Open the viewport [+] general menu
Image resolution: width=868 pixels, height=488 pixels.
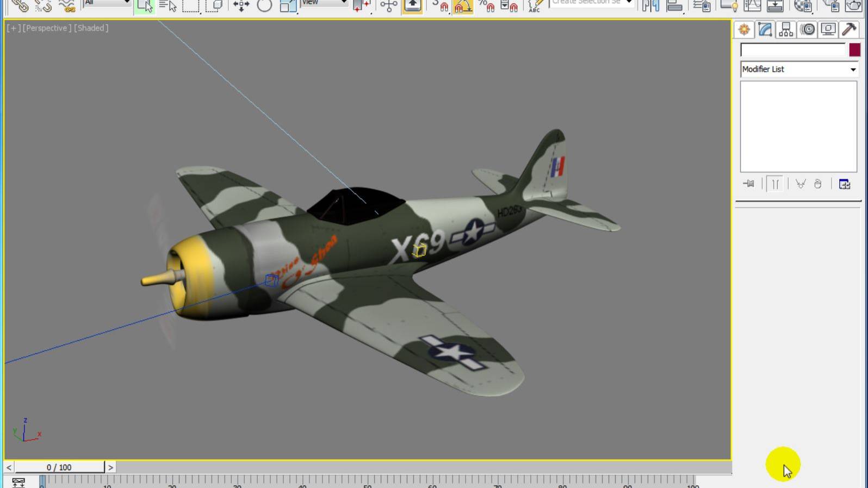(14, 28)
